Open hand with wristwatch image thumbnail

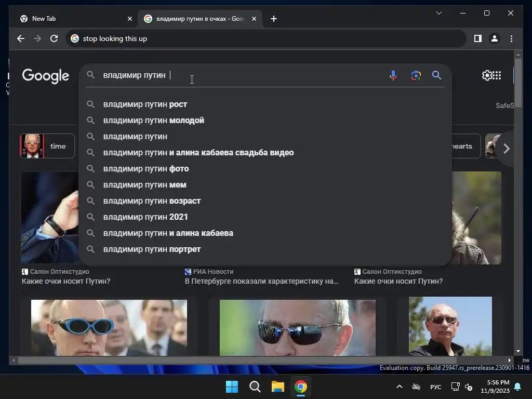50,217
